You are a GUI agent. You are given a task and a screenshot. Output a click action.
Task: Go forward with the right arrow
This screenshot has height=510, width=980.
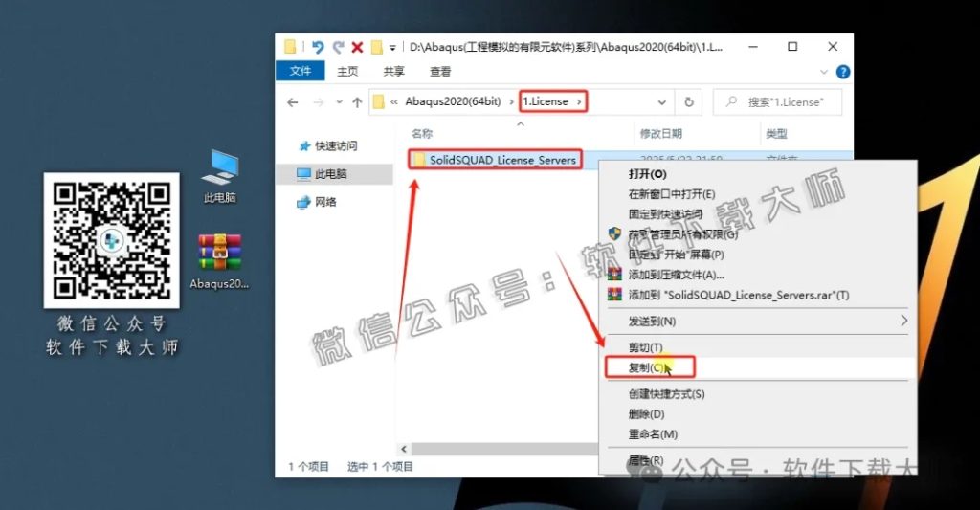tap(318, 101)
